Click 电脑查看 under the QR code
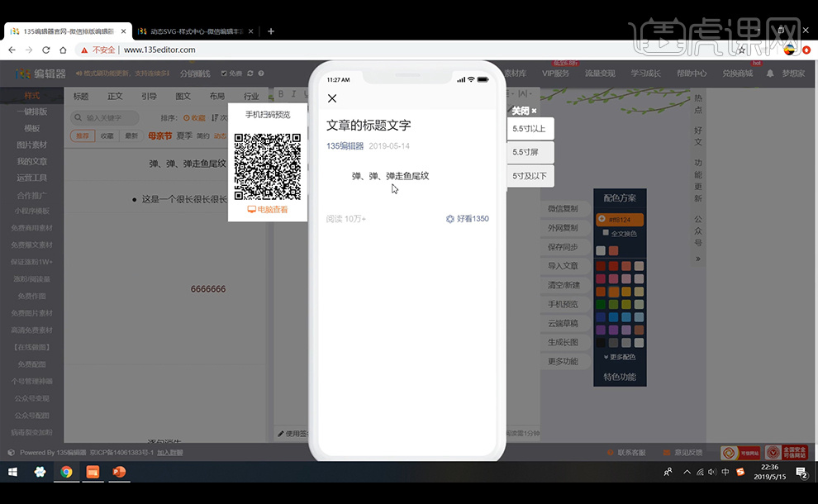Screen dimensions: 818x504 point(268,209)
